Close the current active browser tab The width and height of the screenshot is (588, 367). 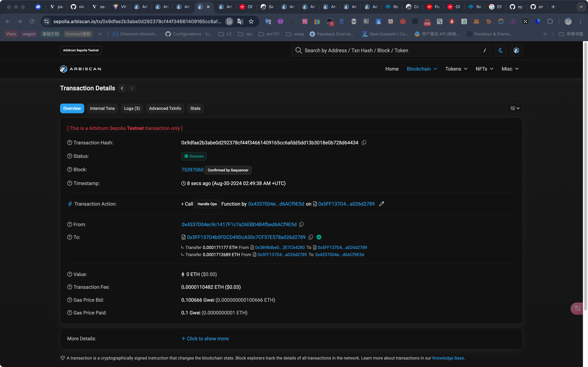208,7
